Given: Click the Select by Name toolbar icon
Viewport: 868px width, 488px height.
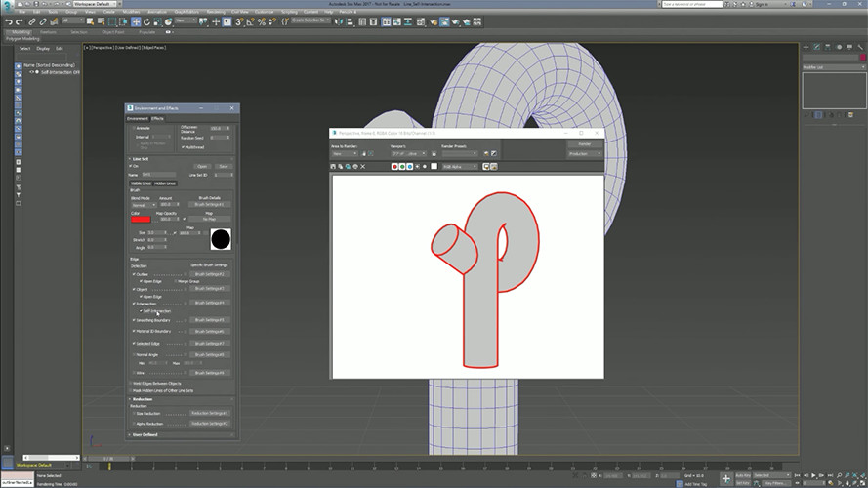Looking at the screenshot, I should [x=102, y=22].
